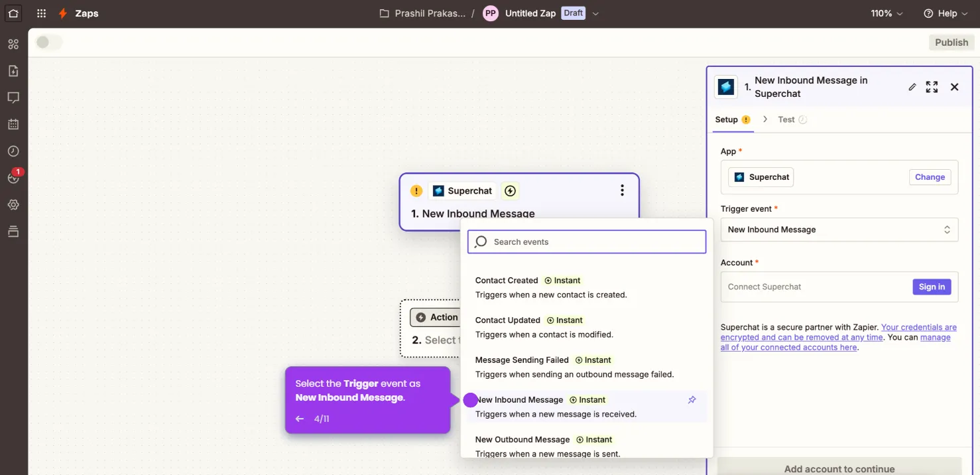The image size is (980, 475).
Task: Click the notifications icon with the red badge
Action: coord(13,178)
